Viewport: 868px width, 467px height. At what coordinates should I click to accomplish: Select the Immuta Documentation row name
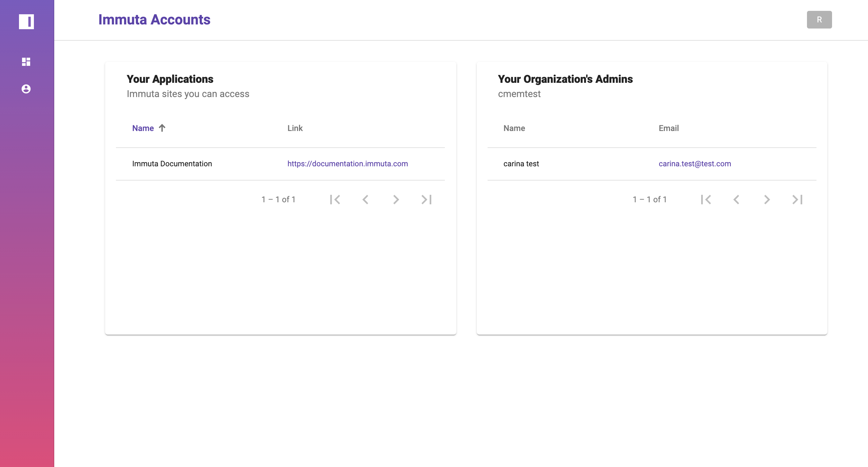pos(172,164)
